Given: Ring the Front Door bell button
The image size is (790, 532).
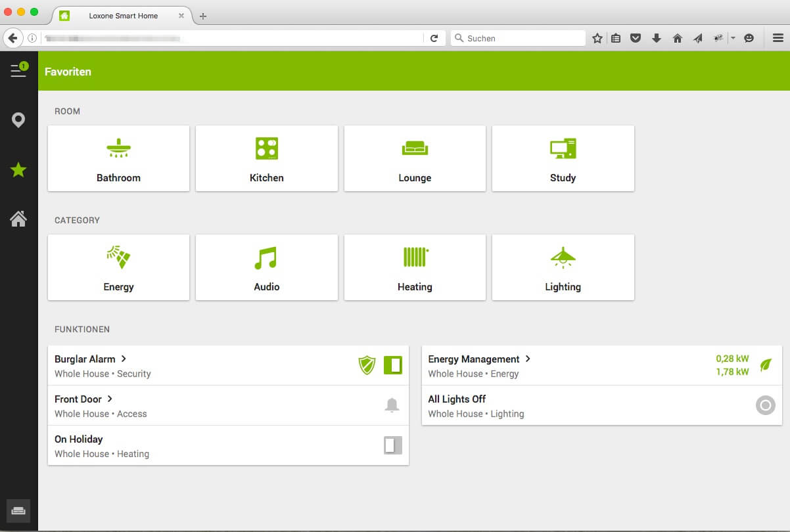Looking at the screenshot, I should (x=392, y=405).
